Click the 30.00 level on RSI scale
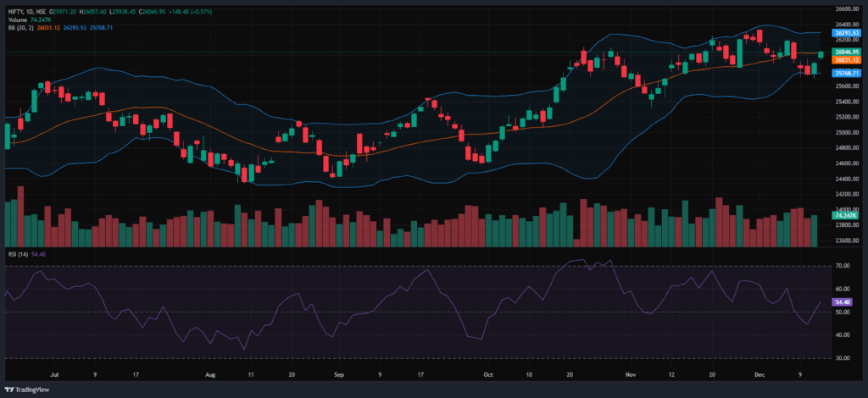Image resolution: width=868 pixels, height=398 pixels. (842, 358)
